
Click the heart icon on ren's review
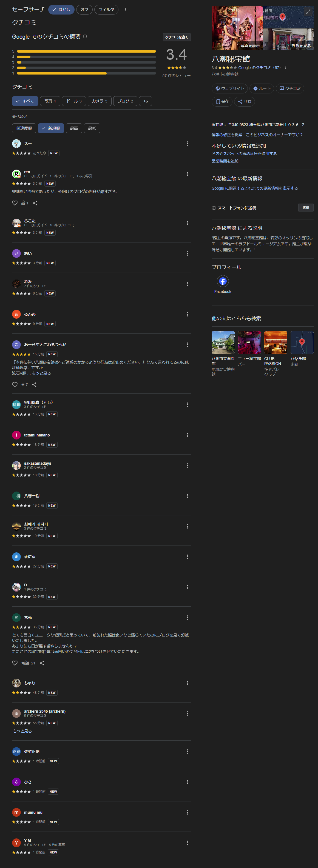[x=15, y=203]
